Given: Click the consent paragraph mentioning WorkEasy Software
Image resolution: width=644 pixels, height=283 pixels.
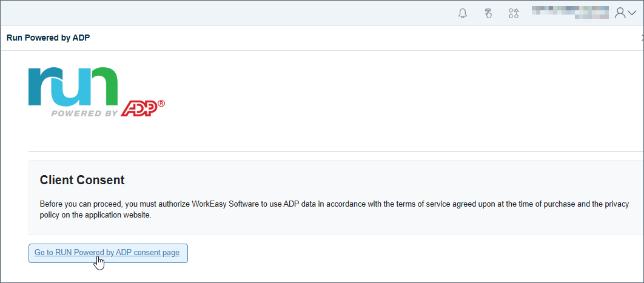Looking at the screenshot, I should 334,210.
